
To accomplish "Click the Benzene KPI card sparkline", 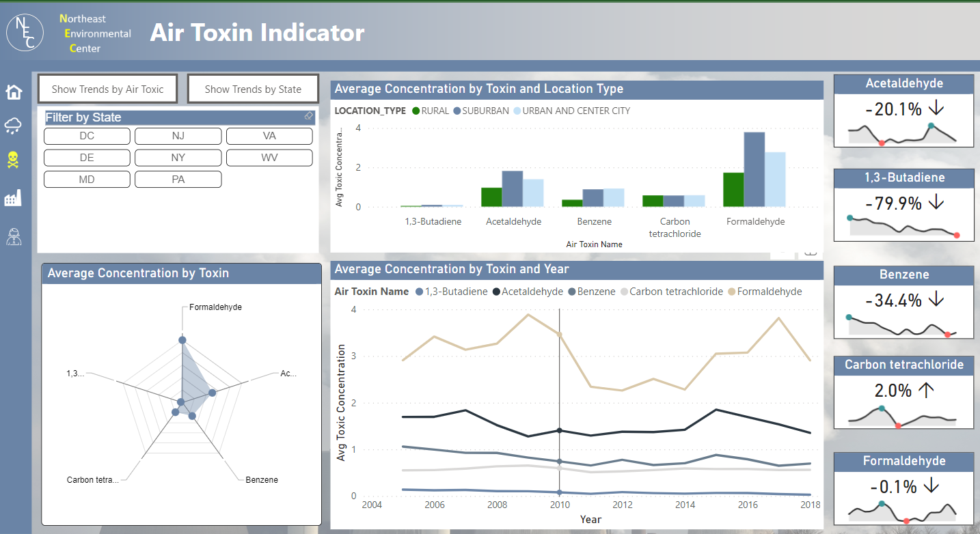I will (903, 327).
